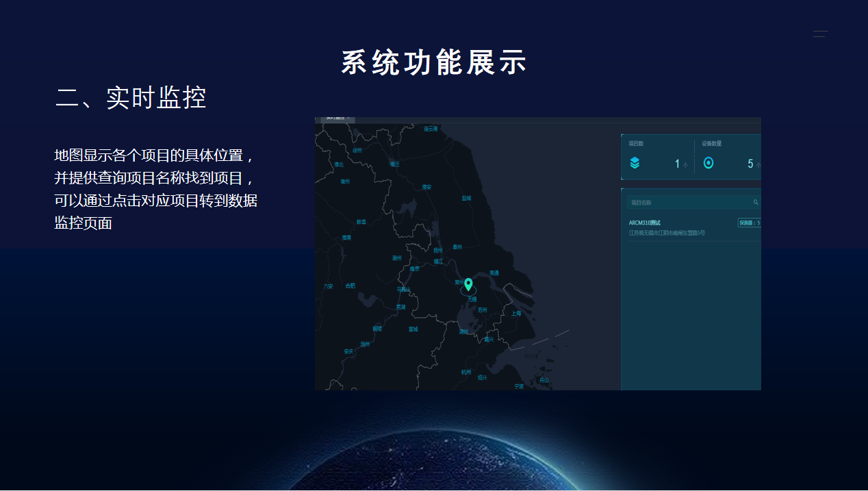Click the 项目数 label

(x=636, y=144)
